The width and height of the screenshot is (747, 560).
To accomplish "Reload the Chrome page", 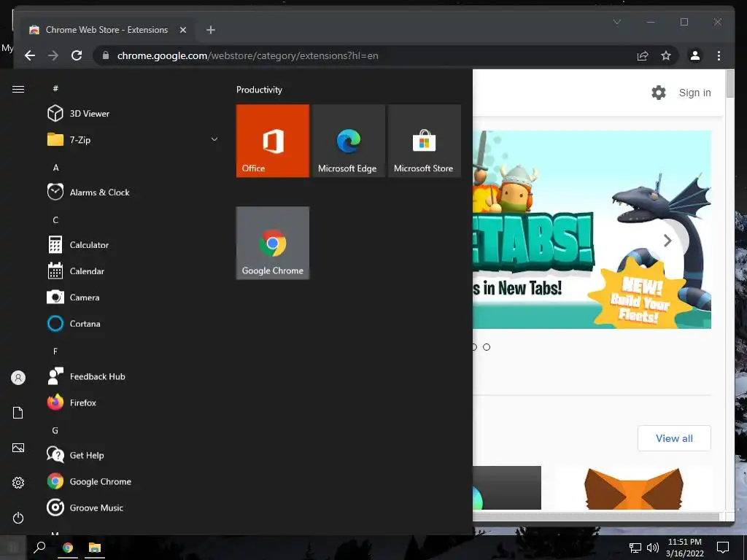I will coord(77,55).
